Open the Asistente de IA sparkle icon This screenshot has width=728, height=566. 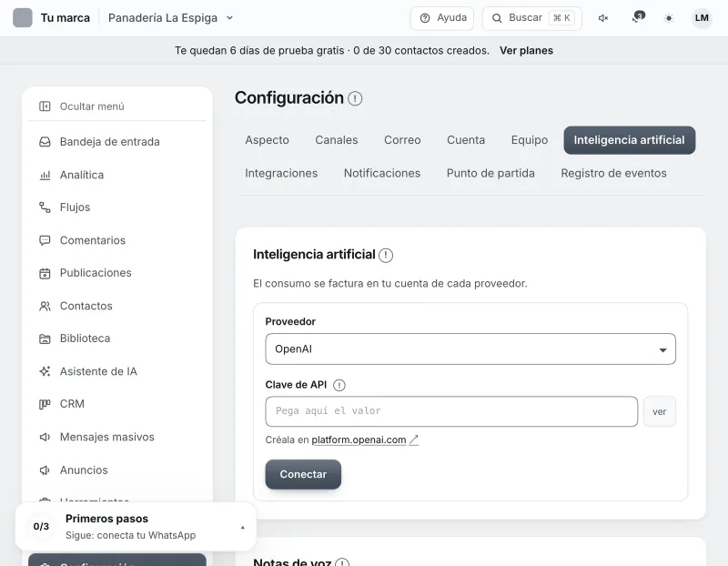point(45,371)
